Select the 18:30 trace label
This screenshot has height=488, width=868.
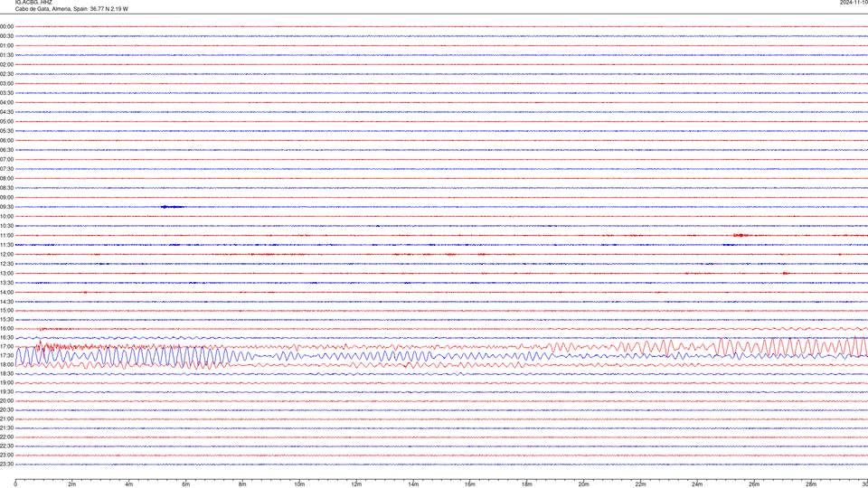tap(6, 374)
